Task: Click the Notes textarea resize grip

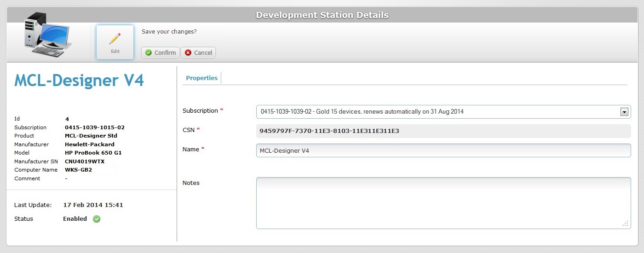Action: tap(626, 224)
